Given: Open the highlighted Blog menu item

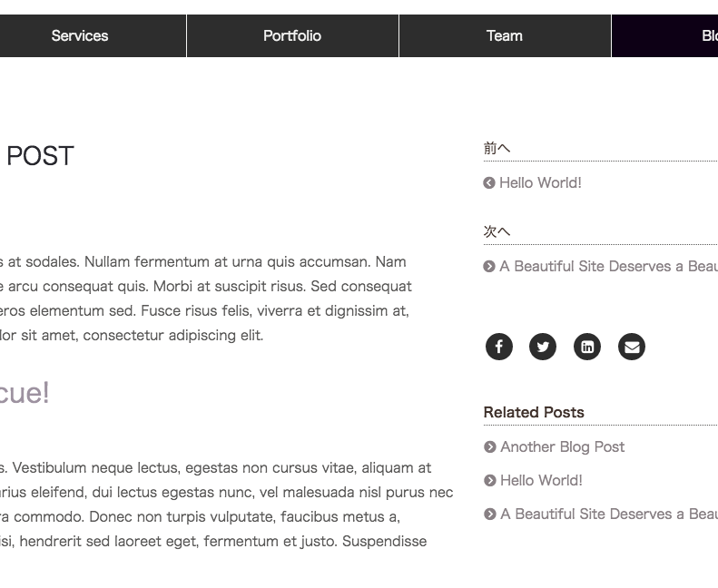Looking at the screenshot, I should (x=664, y=35).
